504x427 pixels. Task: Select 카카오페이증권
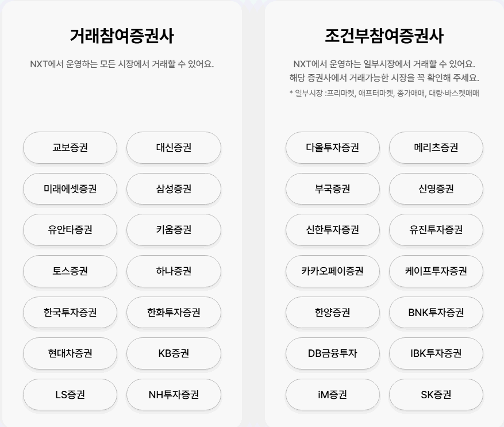pyautogui.click(x=333, y=271)
